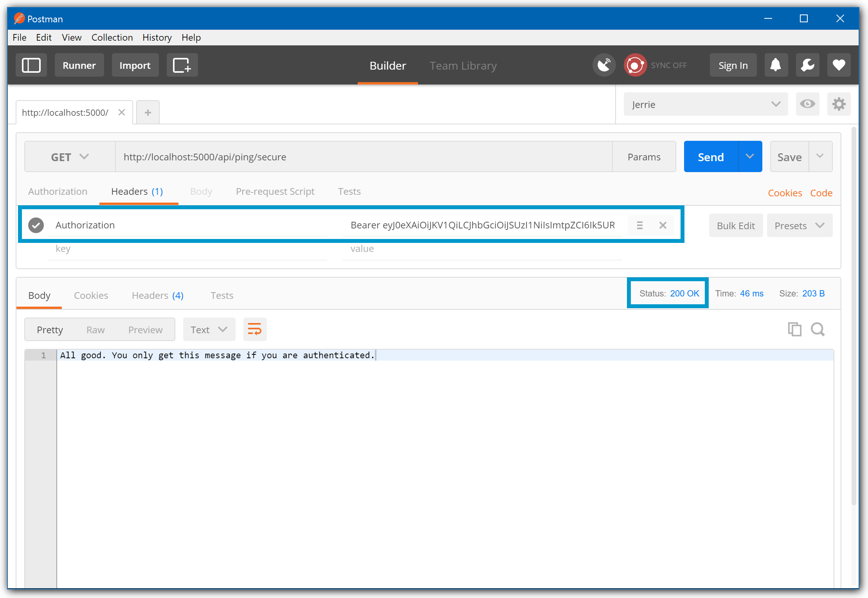Screen dimensions: 868x598
Task: Open the Pre-request Script tab
Action: tap(275, 191)
